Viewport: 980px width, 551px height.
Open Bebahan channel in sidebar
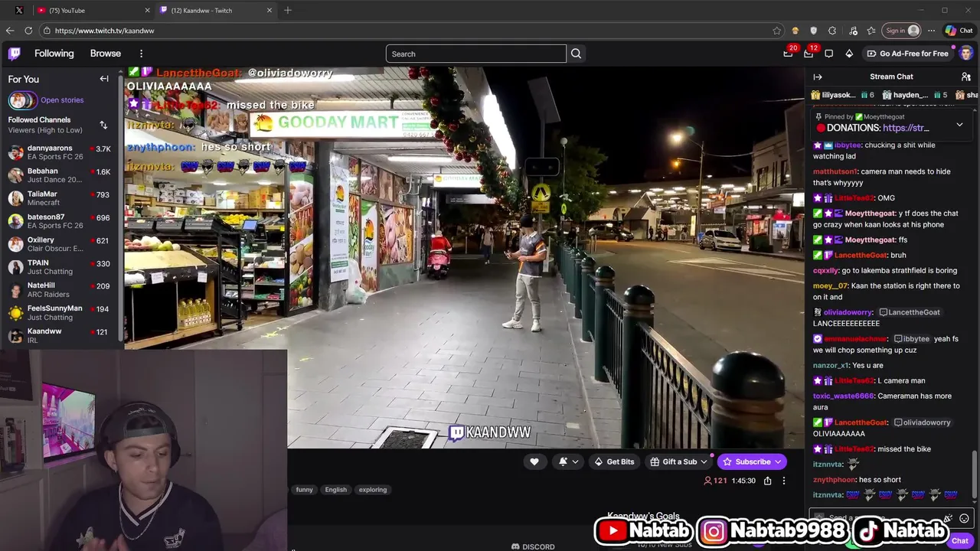(60, 176)
